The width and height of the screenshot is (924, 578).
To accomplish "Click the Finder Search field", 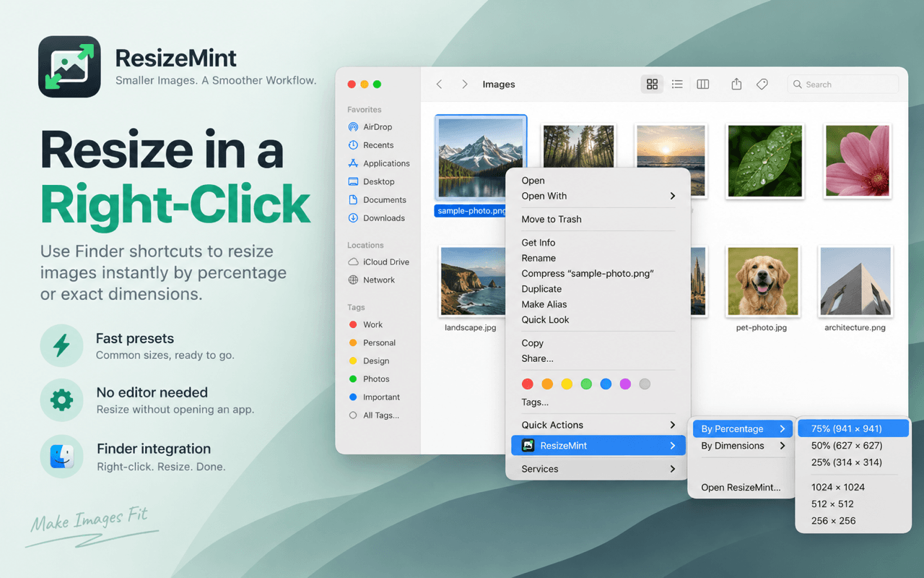I will tap(843, 85).
